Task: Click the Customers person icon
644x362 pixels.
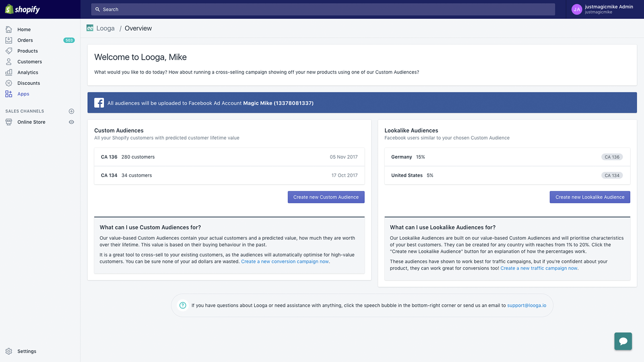Action: (x=9, y=62)
